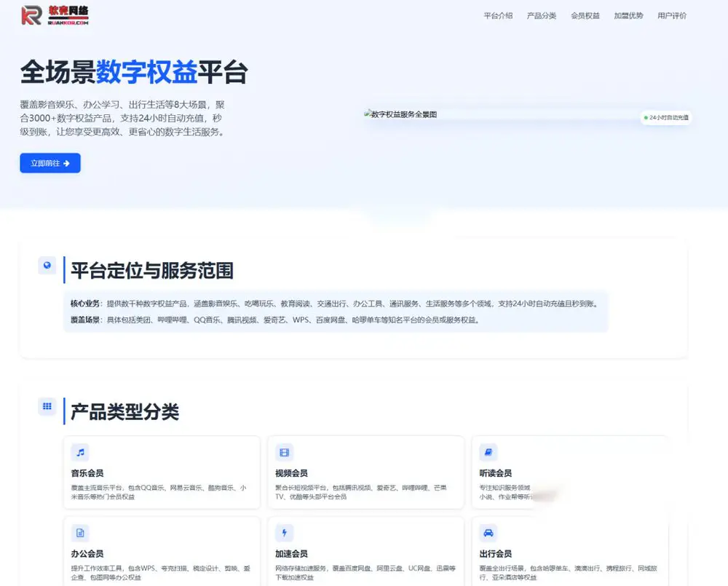Screen dimensions: 728x586
Task: Click the 核心业务 label text
Action: (x=85, y=304)
